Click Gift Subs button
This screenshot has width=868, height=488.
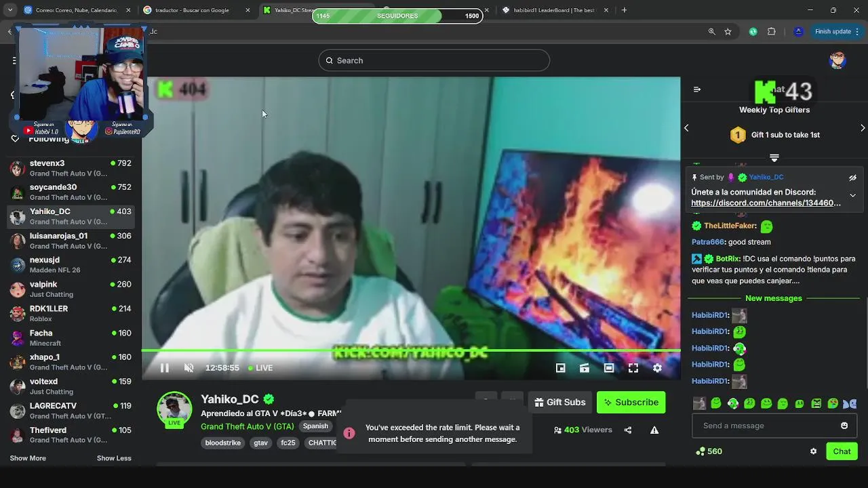pyautogui.click(x=560, y=403)
